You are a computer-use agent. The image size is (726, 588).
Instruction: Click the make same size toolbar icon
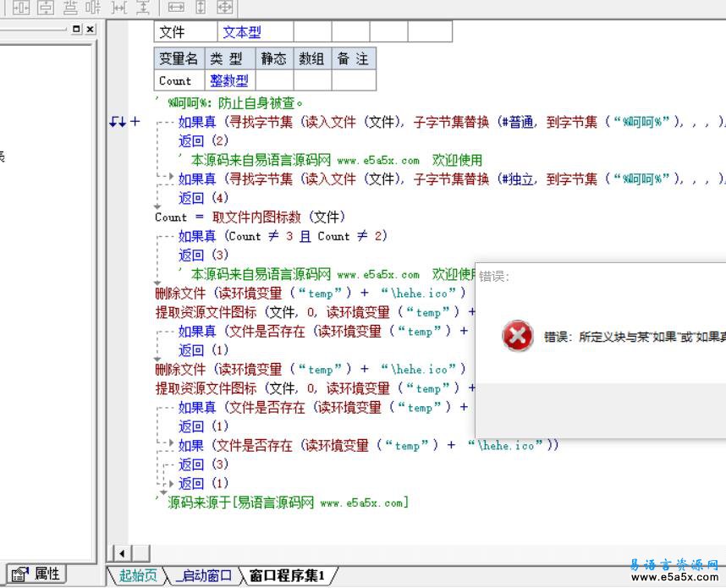(224, 8)
